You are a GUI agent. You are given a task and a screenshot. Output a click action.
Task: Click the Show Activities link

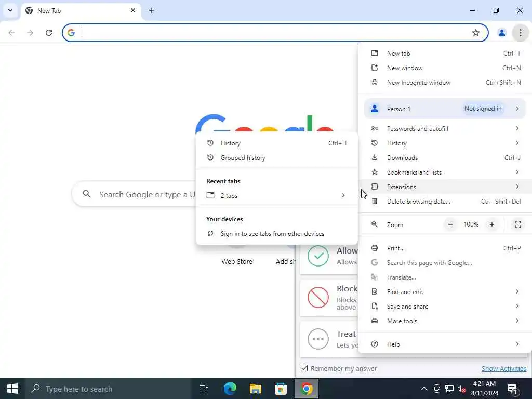tap(503, 368)
